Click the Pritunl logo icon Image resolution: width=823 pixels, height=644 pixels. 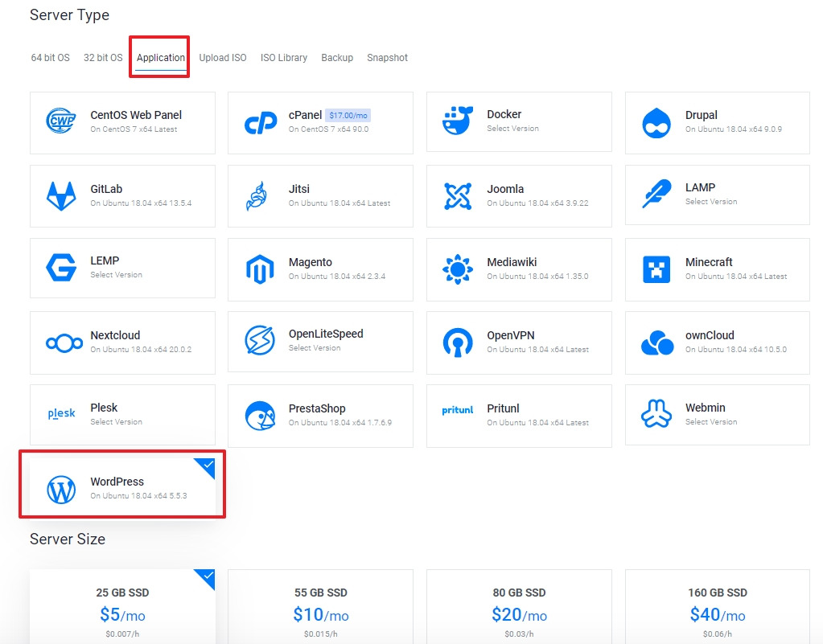pyautogui.click(x=457, y=409)
